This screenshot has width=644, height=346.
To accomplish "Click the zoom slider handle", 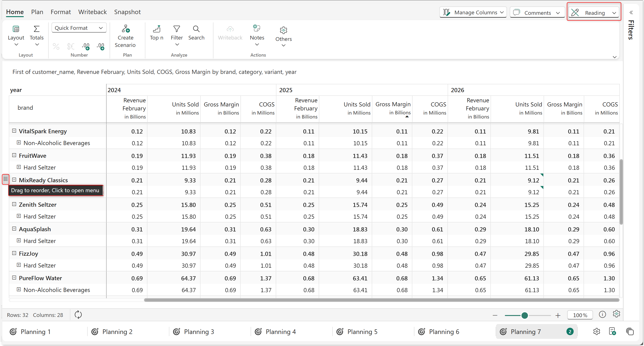I will pos(524,316).
